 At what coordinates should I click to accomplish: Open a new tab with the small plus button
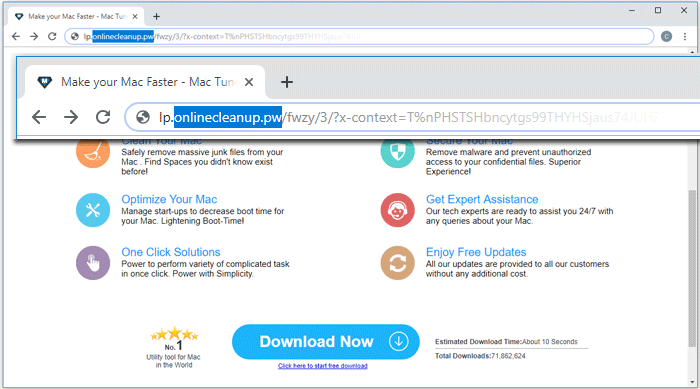tap(156, 17)
